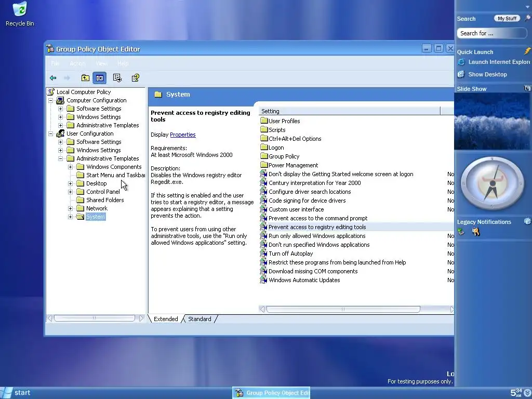532x399 pixels.
Task: Open the File menu
Action: pyautogui.click(x=55, y=63)
